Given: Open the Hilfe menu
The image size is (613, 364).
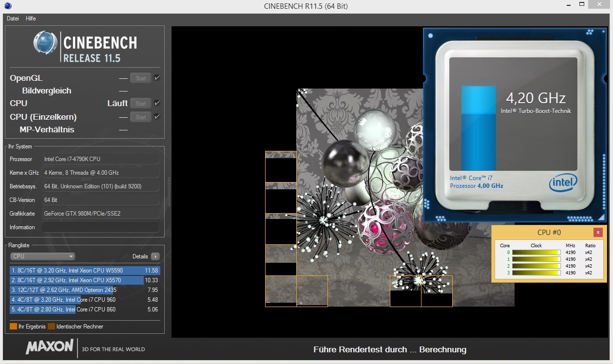Looking at the screenshot, I should pos(31,18).
